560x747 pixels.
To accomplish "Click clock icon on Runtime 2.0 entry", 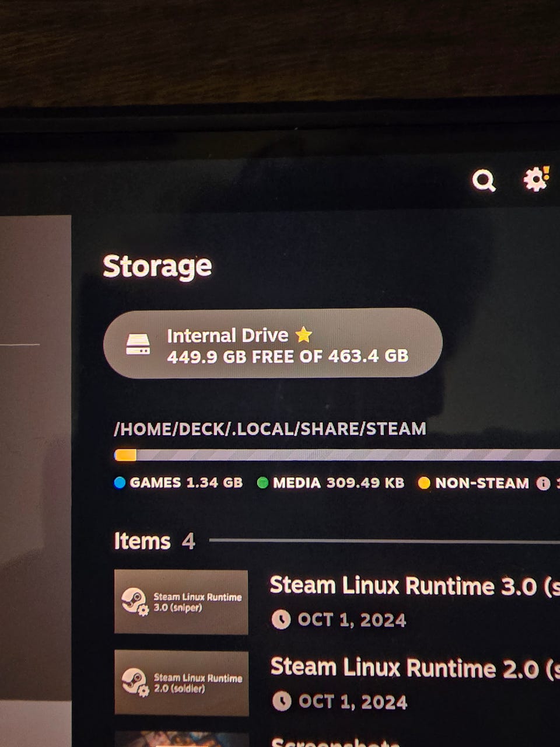I will click(282, 701).
